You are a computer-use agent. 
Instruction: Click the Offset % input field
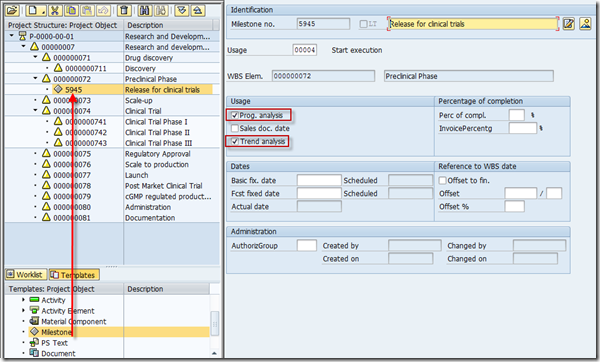coord(514,206)
